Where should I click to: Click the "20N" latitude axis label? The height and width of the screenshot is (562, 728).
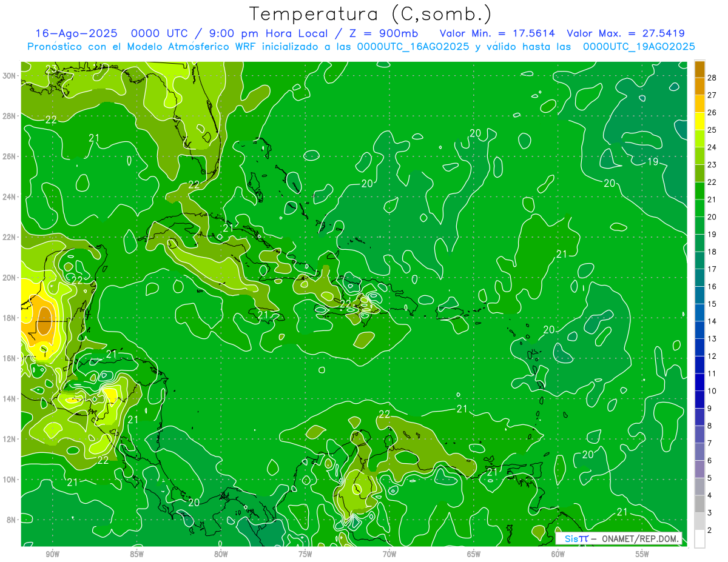(x=10, y=278)
